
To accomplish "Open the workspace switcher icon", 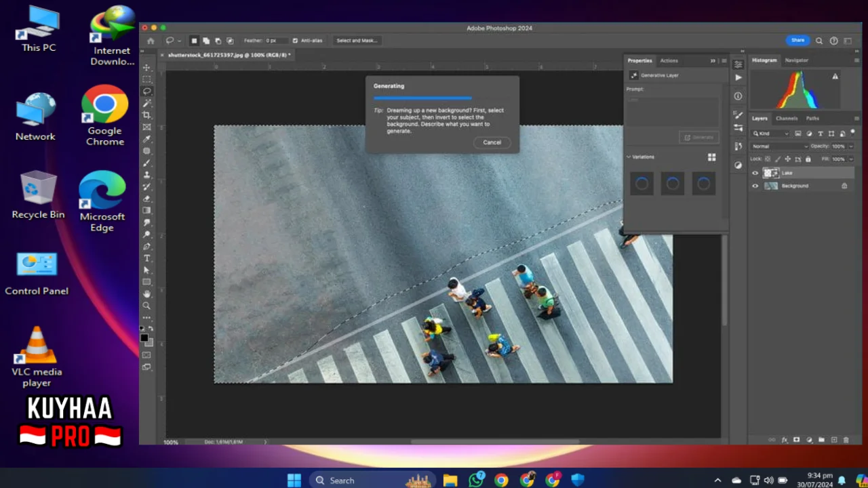I will [848, 41].
